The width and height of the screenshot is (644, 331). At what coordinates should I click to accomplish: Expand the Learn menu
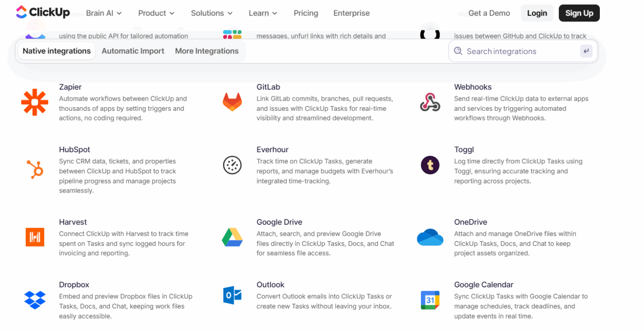(262, 13)
